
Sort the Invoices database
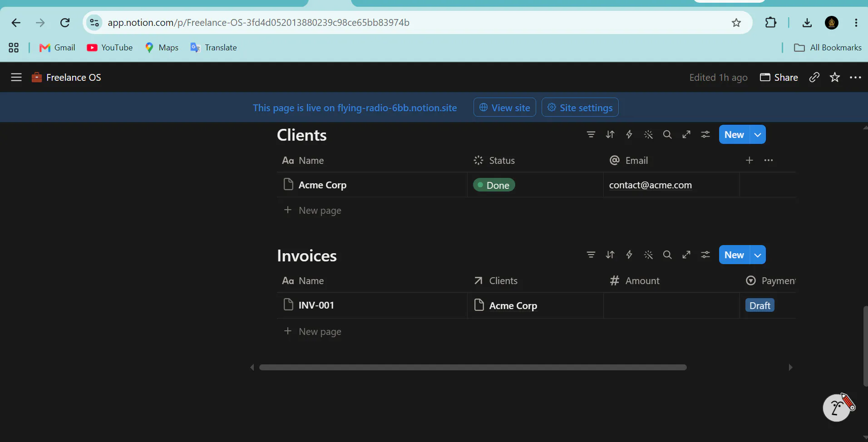(610, 255)
